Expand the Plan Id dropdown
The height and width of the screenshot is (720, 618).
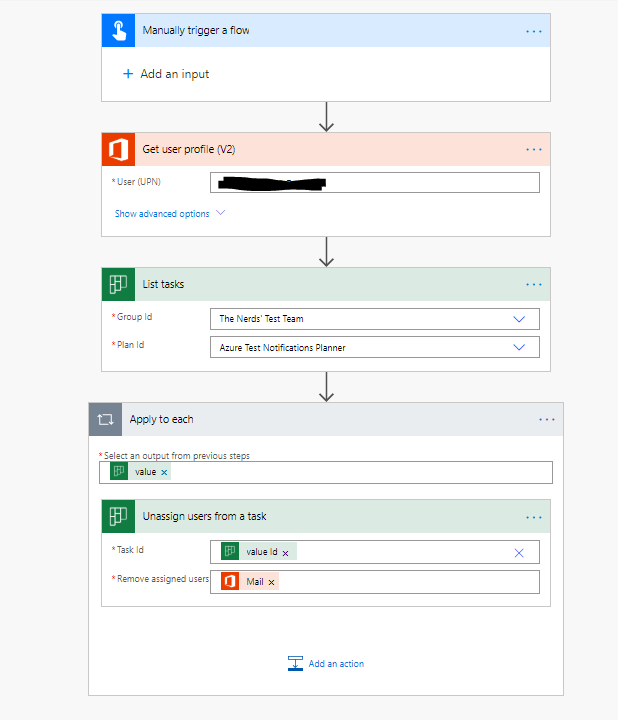[519, 347]
